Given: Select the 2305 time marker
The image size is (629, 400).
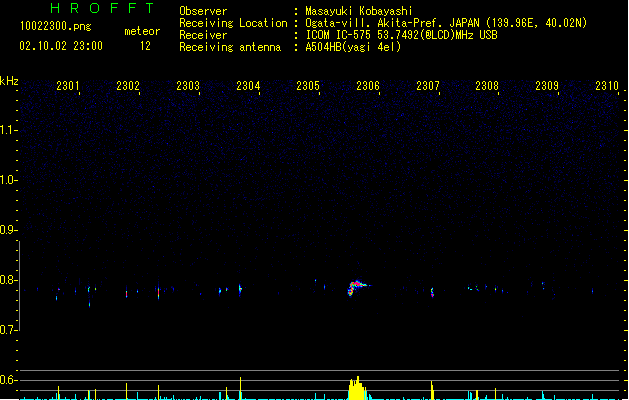Looking at the screenshot, I should [308, 85].
